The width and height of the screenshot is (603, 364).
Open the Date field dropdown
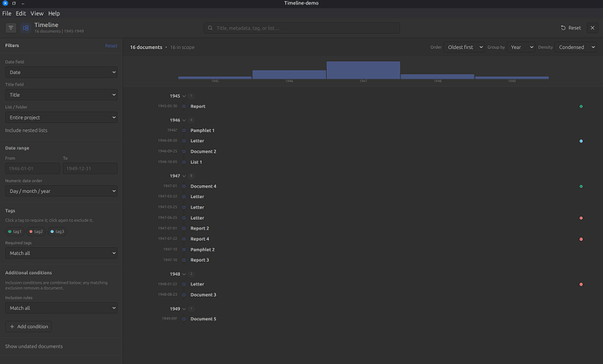(x=61, y=72)
